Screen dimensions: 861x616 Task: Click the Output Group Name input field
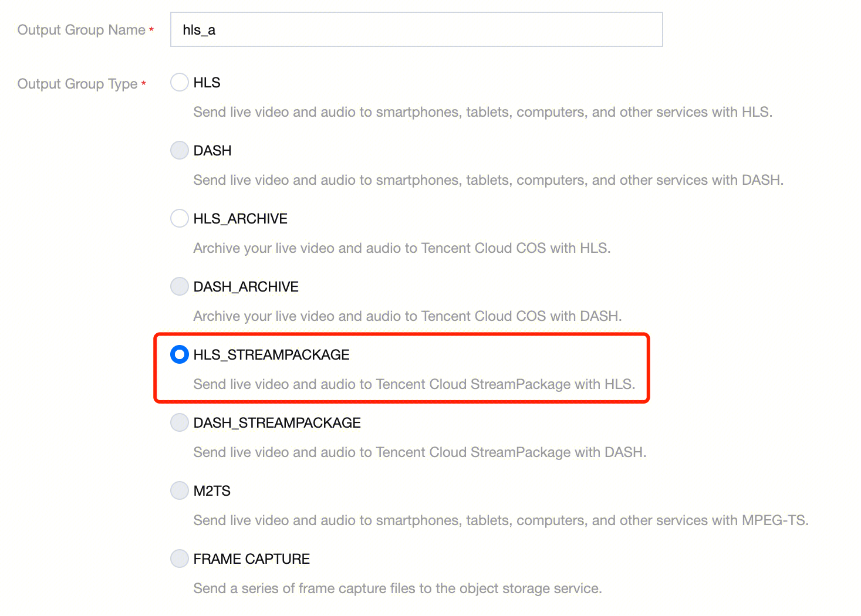[x=416, y=29]
